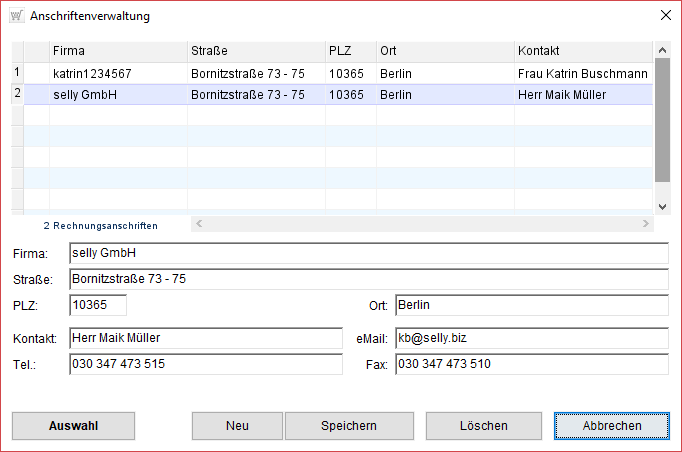Focus the Fax number field
This screenshot has width=682, height=452.
click(x=531, y=364)
